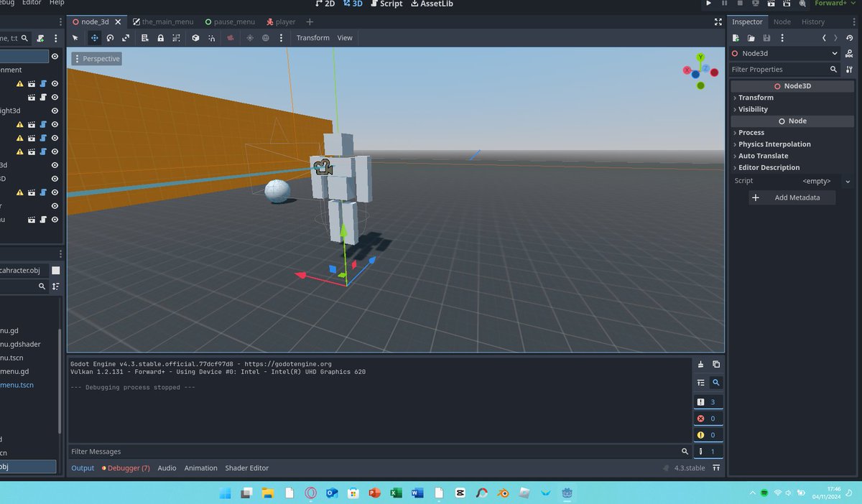Open the viewport Transform menu
862x504 pixels.
click(313, 38)
